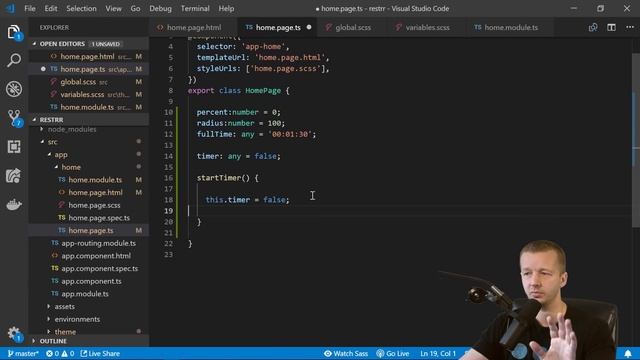
Task: Open app.module.ts in file tree
Action: [x=89, y=294]
